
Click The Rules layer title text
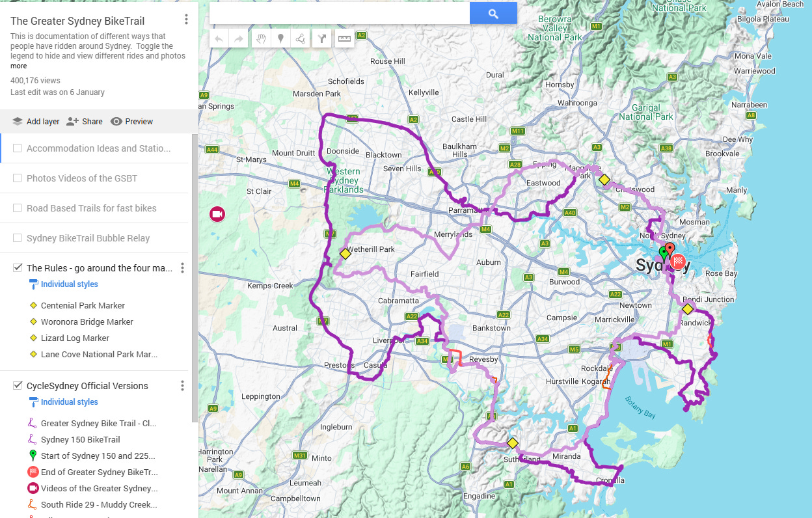(x=100, y=268)
